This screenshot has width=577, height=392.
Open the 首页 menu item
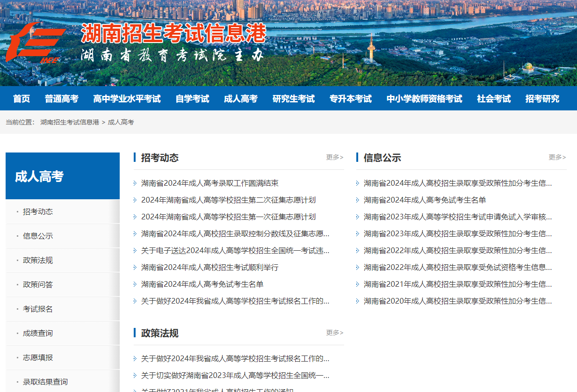click(x=21, y=99)
